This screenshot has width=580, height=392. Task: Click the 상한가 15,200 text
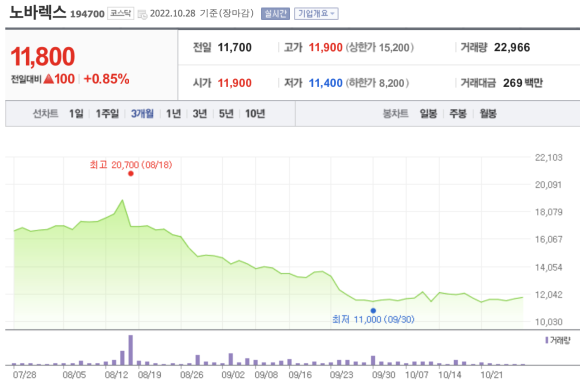[380, 48]
